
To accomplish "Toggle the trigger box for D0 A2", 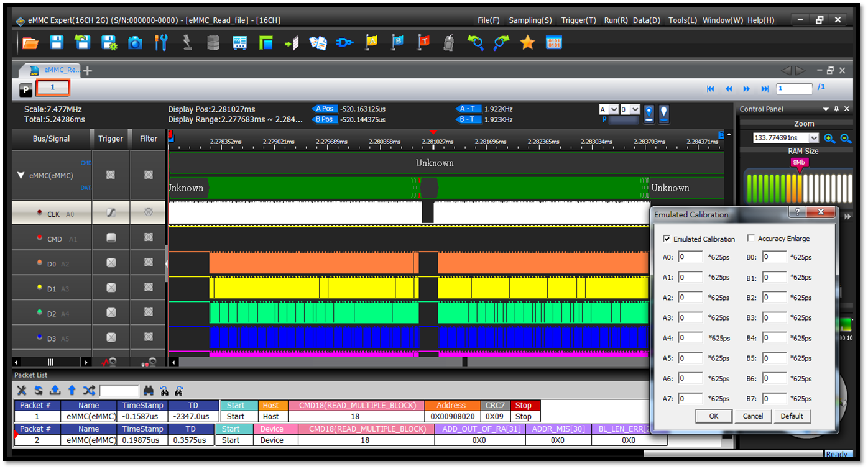I will tap(111, 263).
